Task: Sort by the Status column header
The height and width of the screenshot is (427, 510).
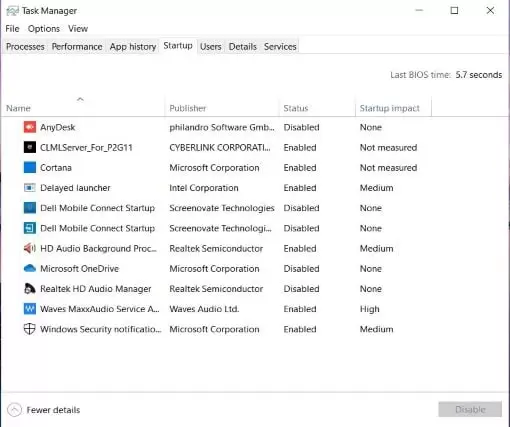Action: point(317,108)
